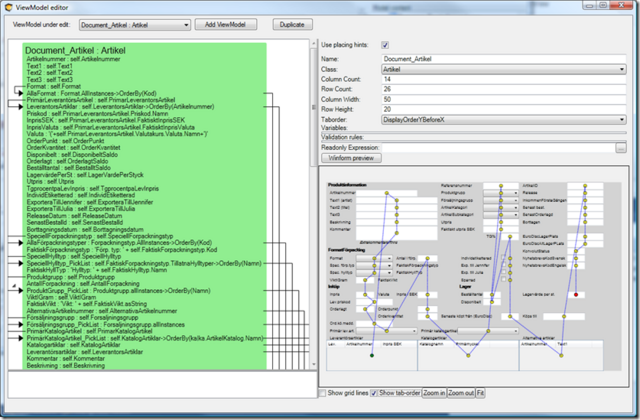Select the SpeciellHylltyp_PickList row
The image size is (640, 420).
coord(144,263)
